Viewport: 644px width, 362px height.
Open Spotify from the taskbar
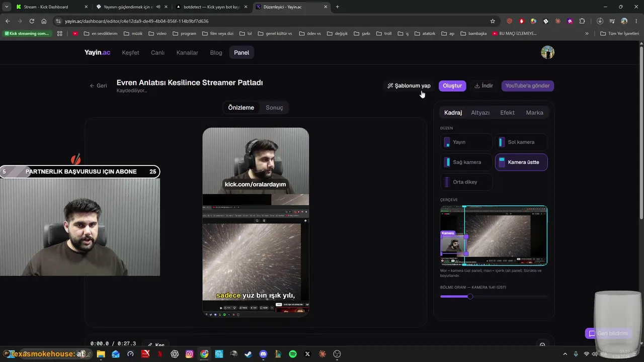tap(293, 354)
